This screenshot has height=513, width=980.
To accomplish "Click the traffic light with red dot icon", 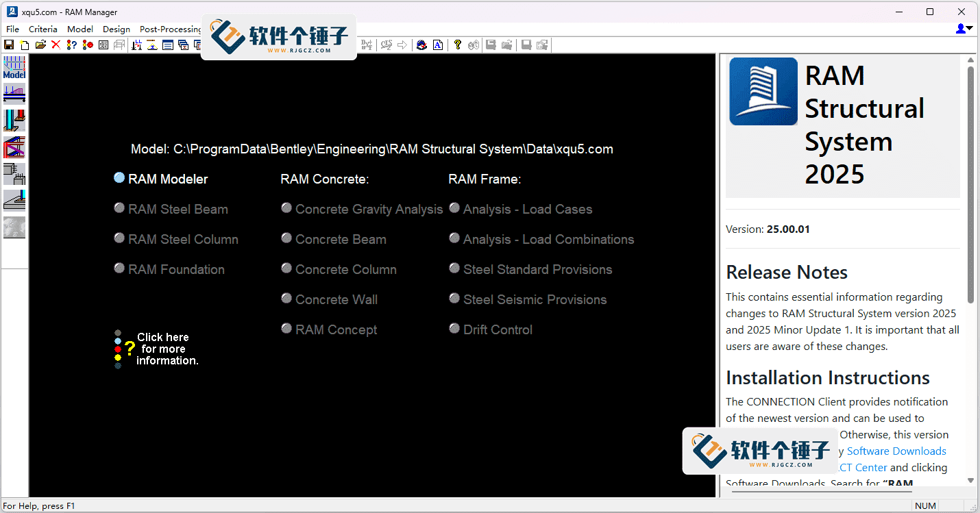I will coord(88,45).
